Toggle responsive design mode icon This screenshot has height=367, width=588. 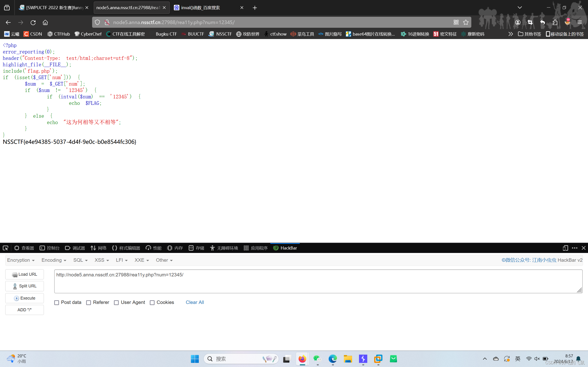(x=565, y=248)
